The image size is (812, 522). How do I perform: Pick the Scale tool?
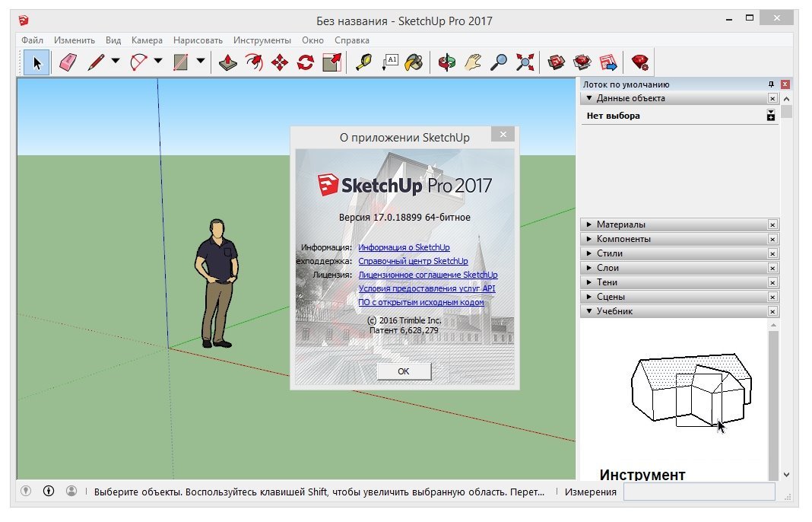(x=331, y=62)
